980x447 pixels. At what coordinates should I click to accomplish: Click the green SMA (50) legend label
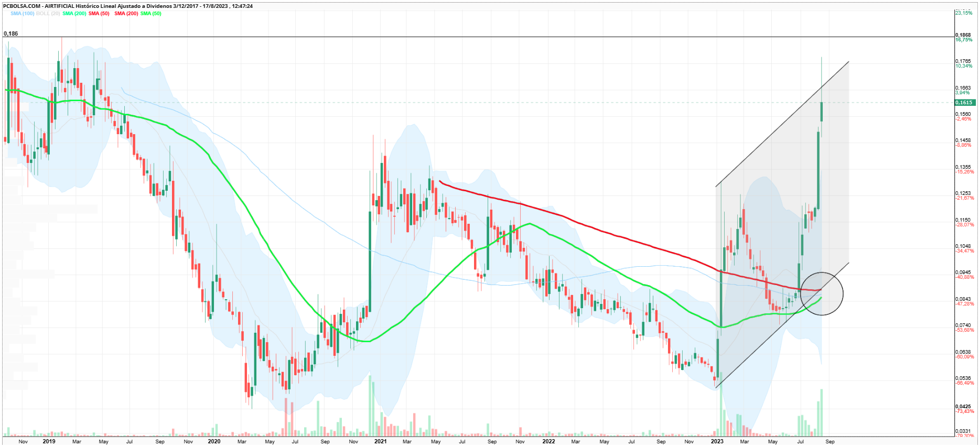pyautogui.click(x=151, y=14)
